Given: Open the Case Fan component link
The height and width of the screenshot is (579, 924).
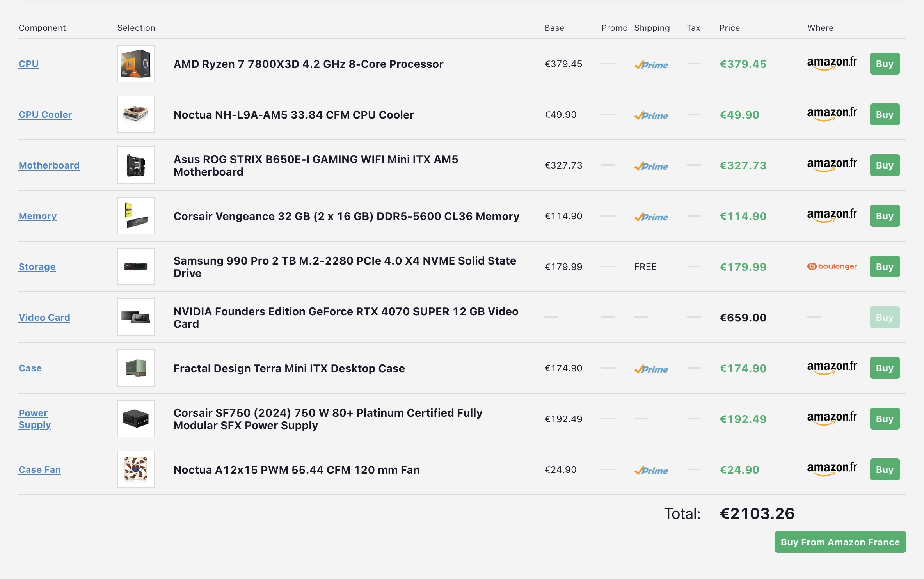Looking at the screenshot, I should (x=39, y=470).
